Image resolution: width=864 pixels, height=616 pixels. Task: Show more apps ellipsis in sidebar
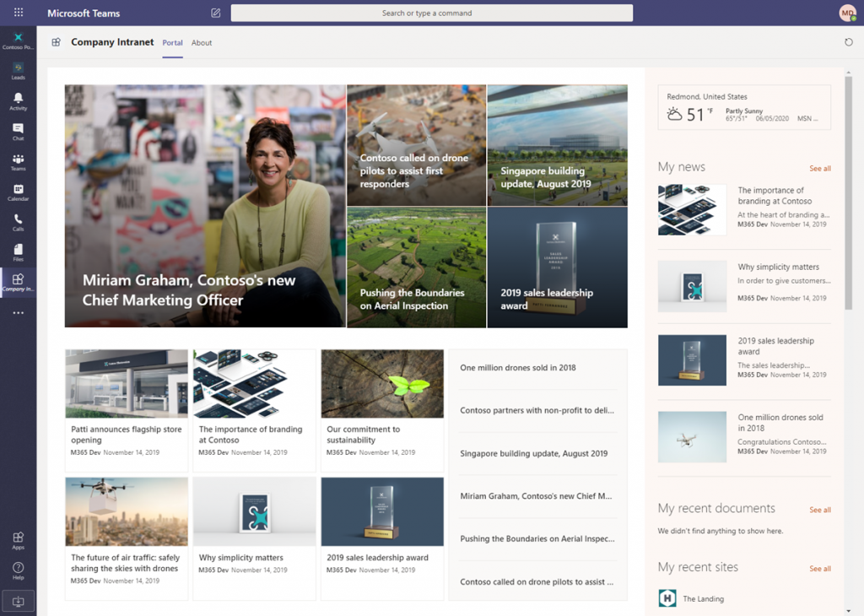19,312
